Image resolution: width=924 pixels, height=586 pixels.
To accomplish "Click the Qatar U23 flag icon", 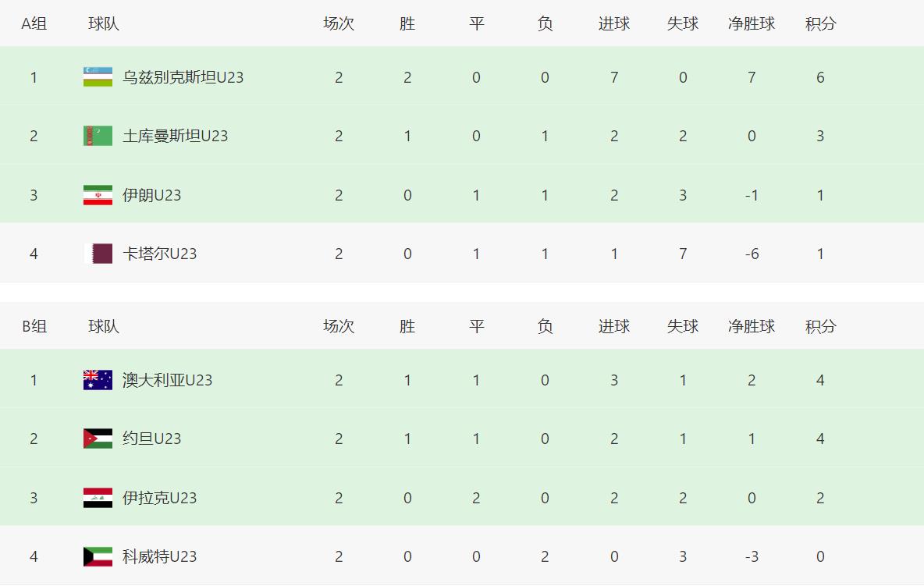I will click(98, 254).
